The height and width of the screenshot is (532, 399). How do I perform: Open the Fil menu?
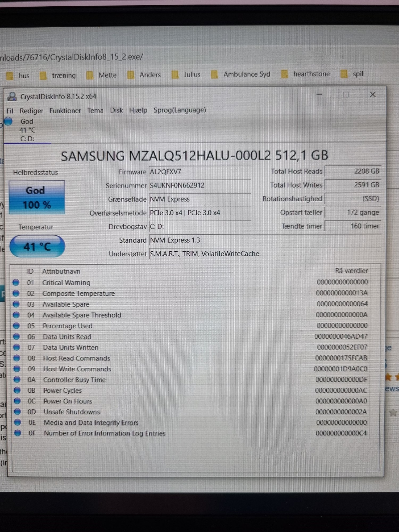point(10,111)
